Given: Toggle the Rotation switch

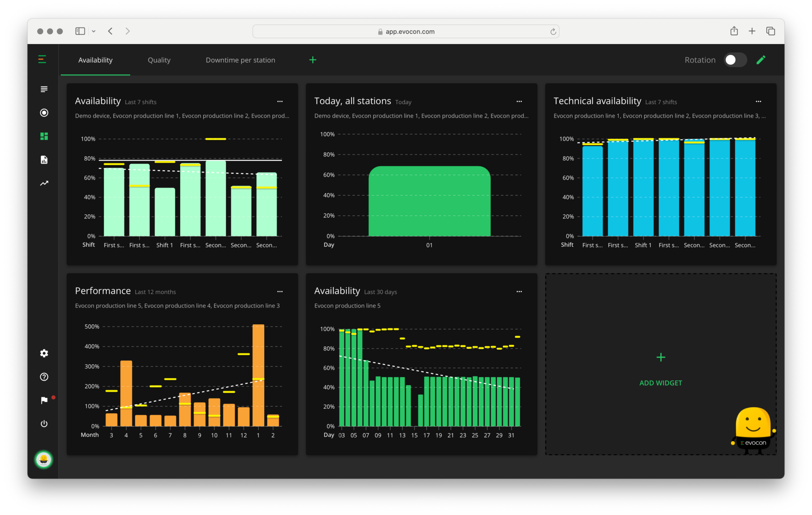Looking at the screenshot, I should (735, 60).
